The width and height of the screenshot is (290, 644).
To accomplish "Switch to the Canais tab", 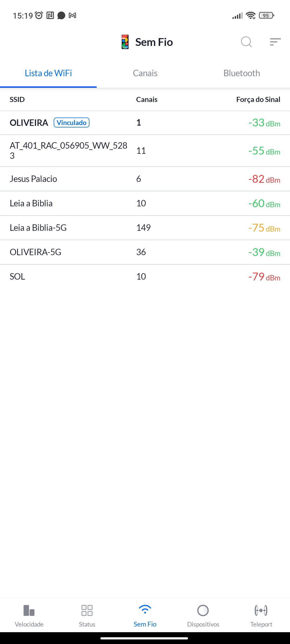I will [145, 73].
